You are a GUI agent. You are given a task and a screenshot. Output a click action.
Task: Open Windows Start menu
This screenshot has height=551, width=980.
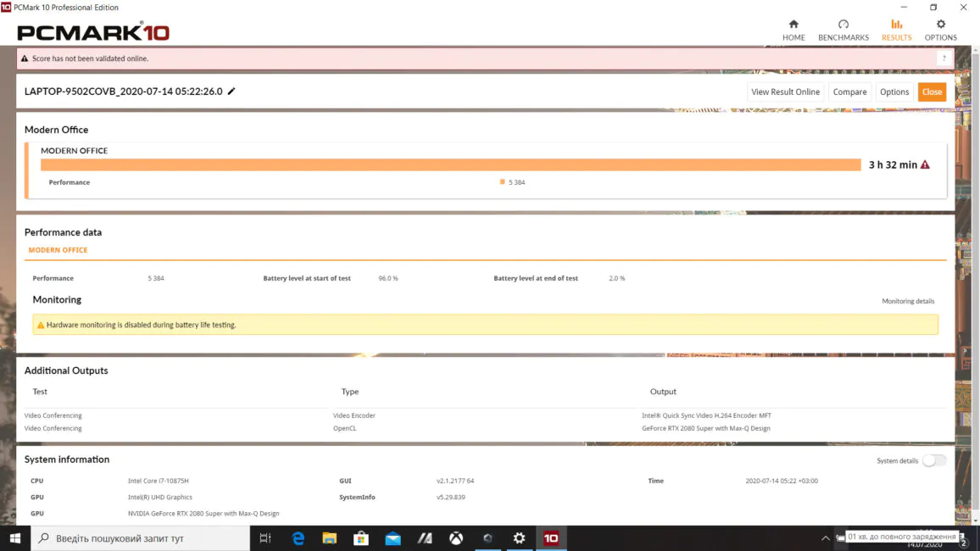tap(15, 538)
